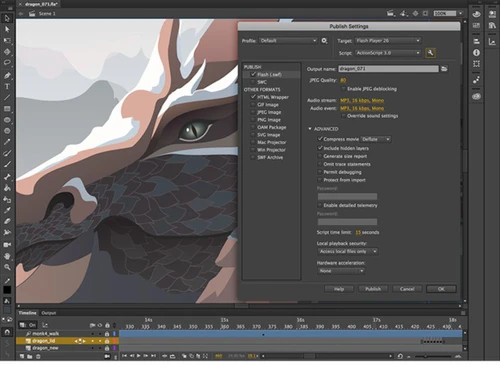Viewport: 500px width, 375px height.
Task: Click dragon_lid layer outline color swatch
Action: click(x=115, y=341)
